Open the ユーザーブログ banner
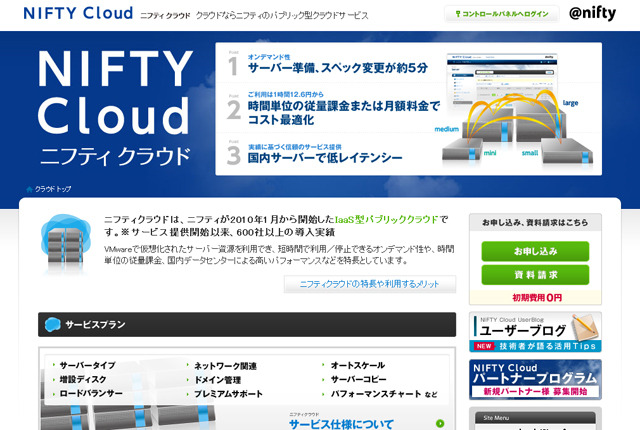Screen dimensions: 640x430 (x=535, y=332)
